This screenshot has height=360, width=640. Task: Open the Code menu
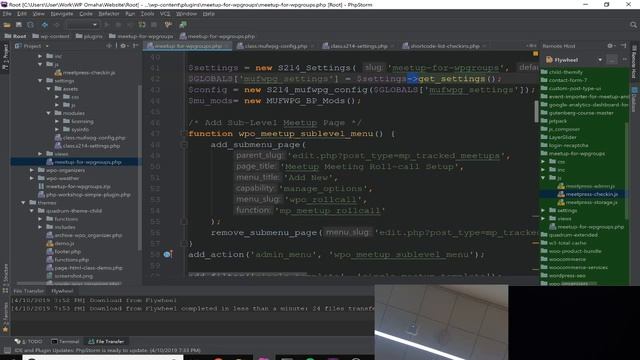click(x=86, y=14)
